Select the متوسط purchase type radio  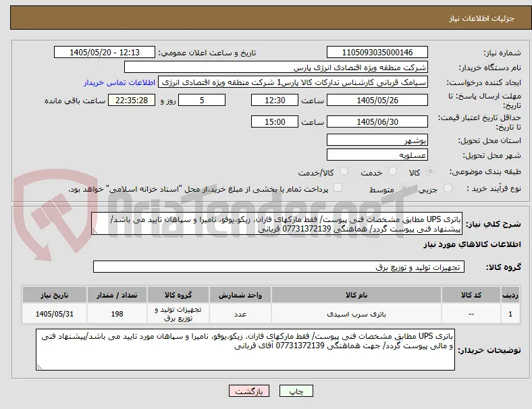point(404,188)
